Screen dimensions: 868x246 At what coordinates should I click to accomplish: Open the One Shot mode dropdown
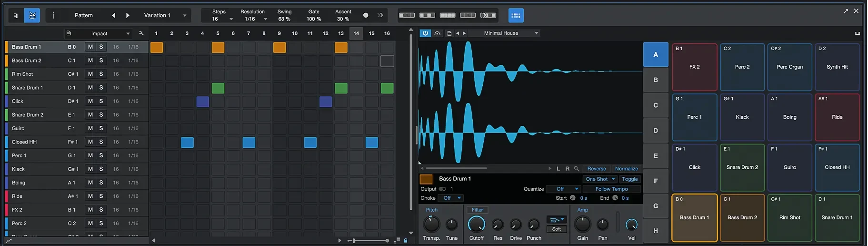600,179
